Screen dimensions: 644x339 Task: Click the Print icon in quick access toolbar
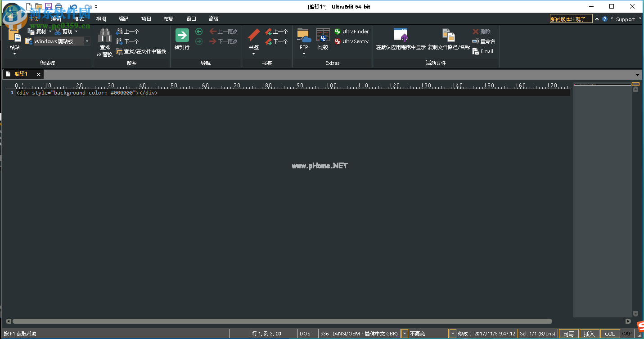tap(58, 6)
